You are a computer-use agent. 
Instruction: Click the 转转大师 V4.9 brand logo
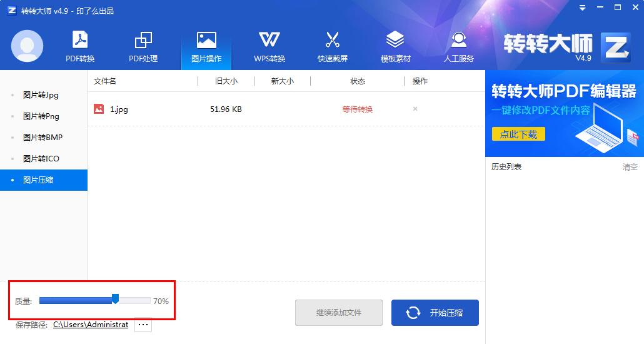pyautogui.click(x=567, y=47)
